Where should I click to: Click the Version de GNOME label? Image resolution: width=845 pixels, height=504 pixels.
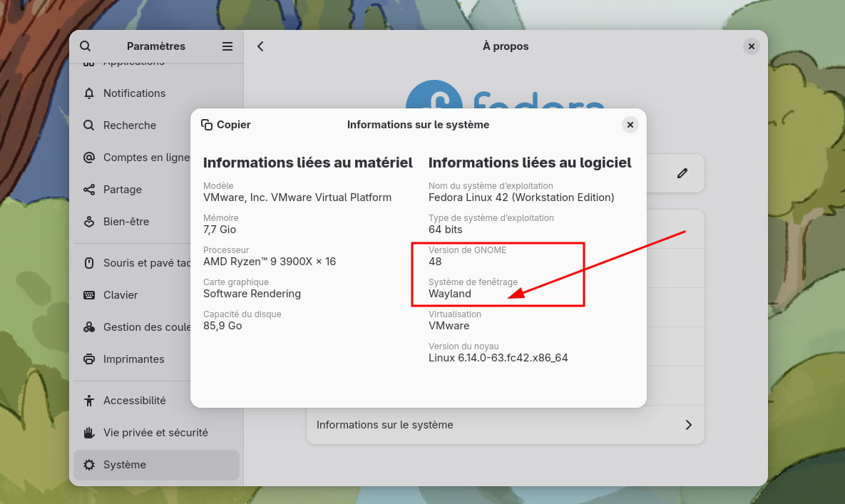467,250
